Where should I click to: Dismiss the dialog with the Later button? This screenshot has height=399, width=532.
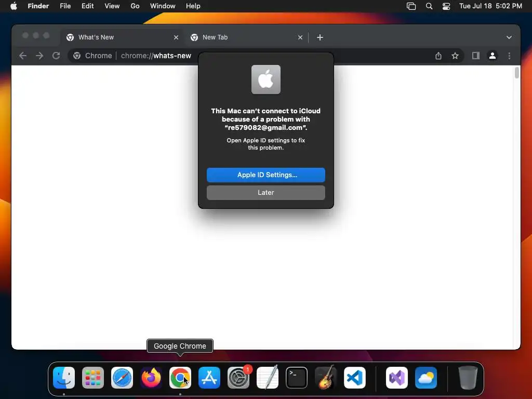point(265,192)
